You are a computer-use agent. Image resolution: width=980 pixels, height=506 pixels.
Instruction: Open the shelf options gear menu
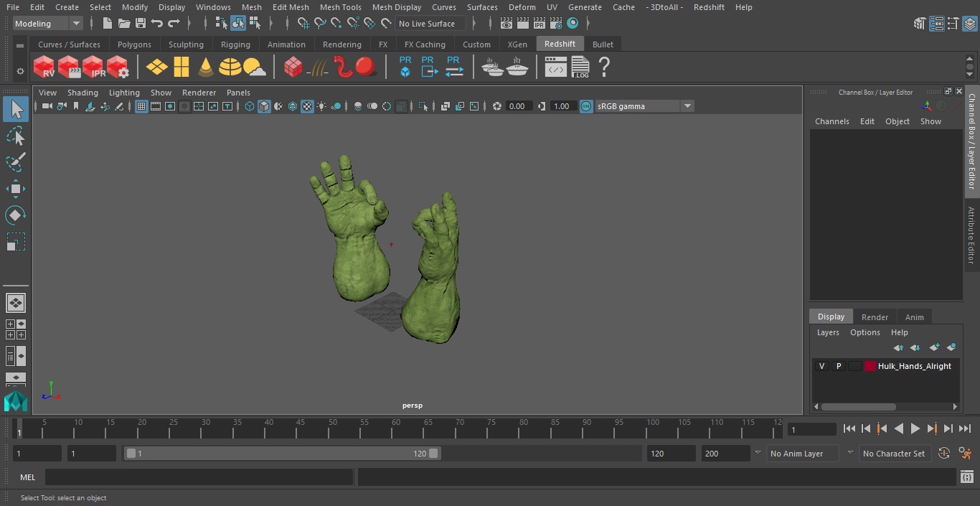point(20,71)
